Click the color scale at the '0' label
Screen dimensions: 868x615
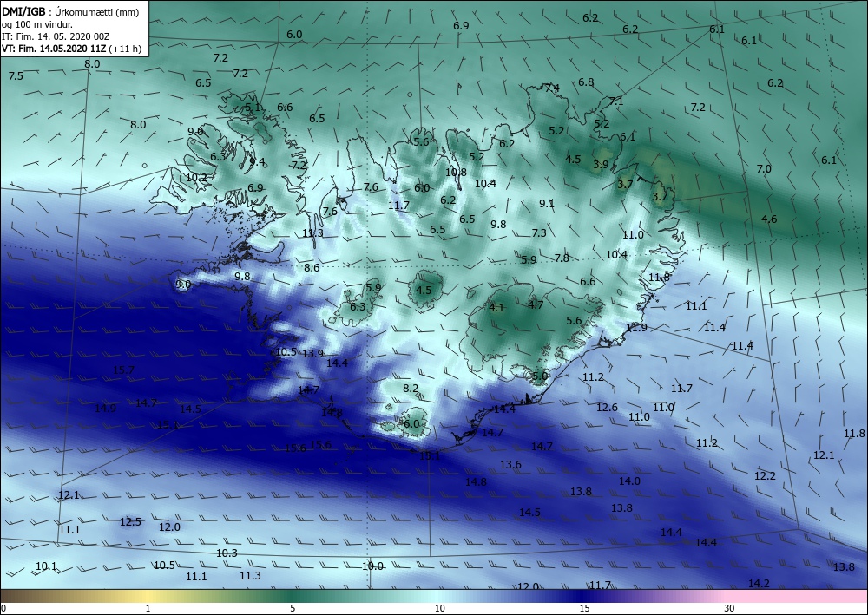tap(3, 608)
